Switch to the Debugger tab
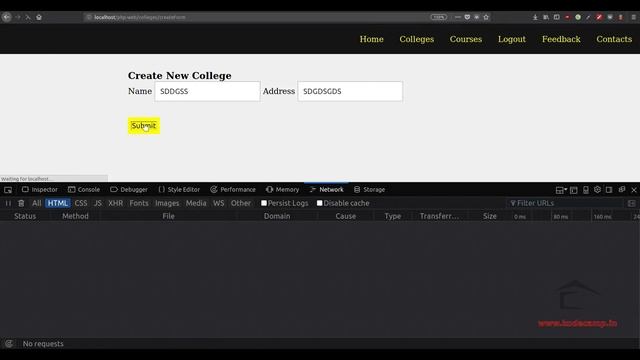Screen dimensions: 640x360 tap(129, 189)
